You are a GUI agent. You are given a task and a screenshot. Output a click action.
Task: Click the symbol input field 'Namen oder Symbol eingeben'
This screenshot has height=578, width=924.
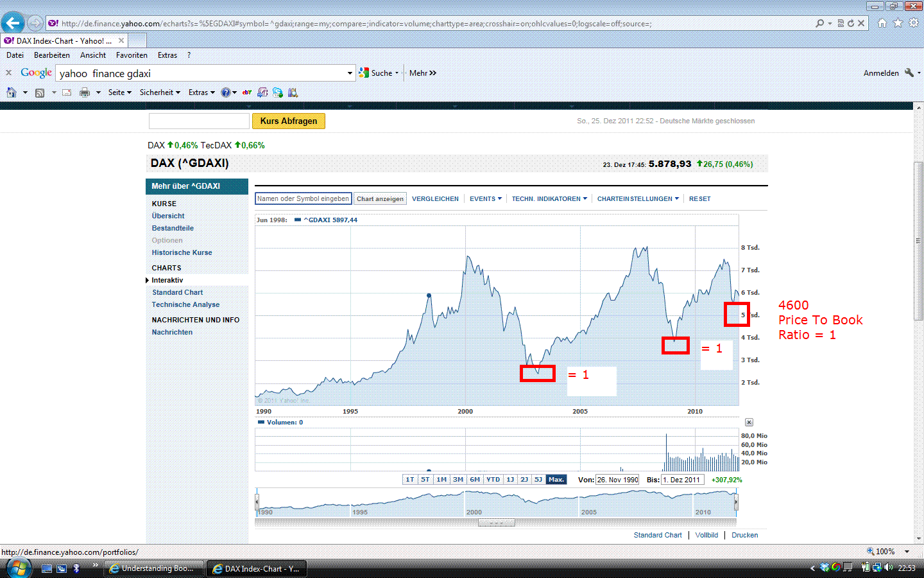click(303, 199)
